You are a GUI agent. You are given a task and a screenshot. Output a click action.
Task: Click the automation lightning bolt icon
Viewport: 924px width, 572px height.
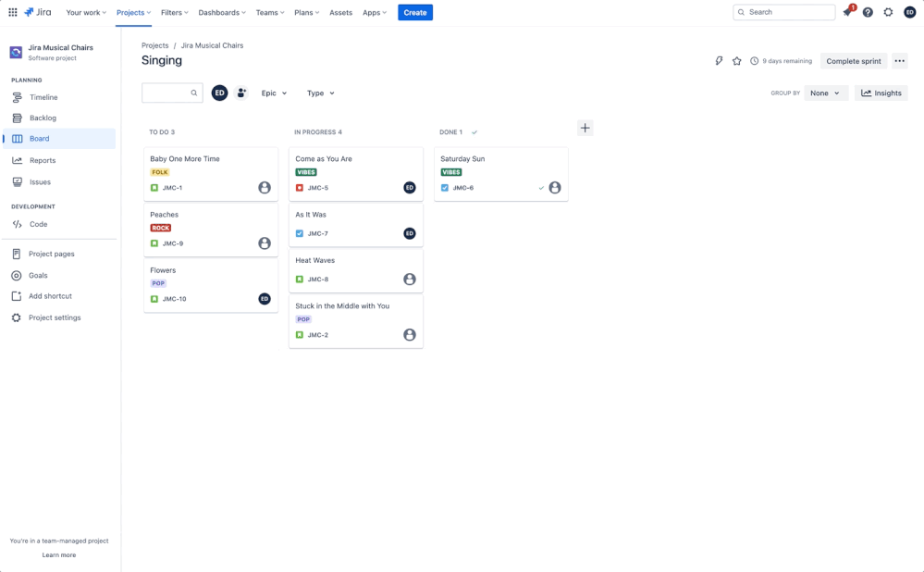[x=719, y=61]
